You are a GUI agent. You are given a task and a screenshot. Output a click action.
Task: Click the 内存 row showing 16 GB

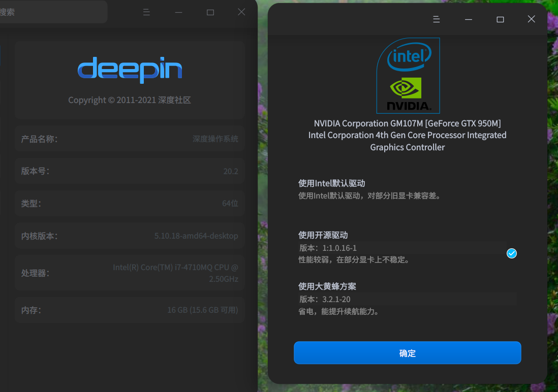[x=130, y=310]
